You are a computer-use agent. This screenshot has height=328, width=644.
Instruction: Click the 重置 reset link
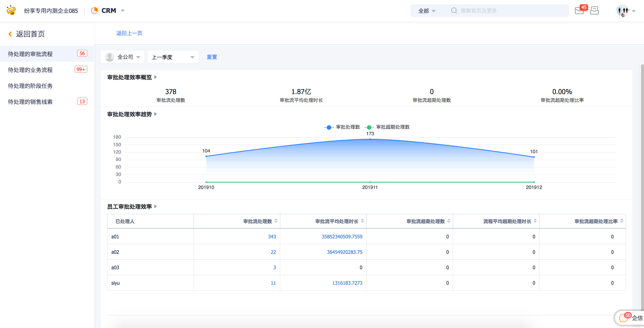click(212, 57)
